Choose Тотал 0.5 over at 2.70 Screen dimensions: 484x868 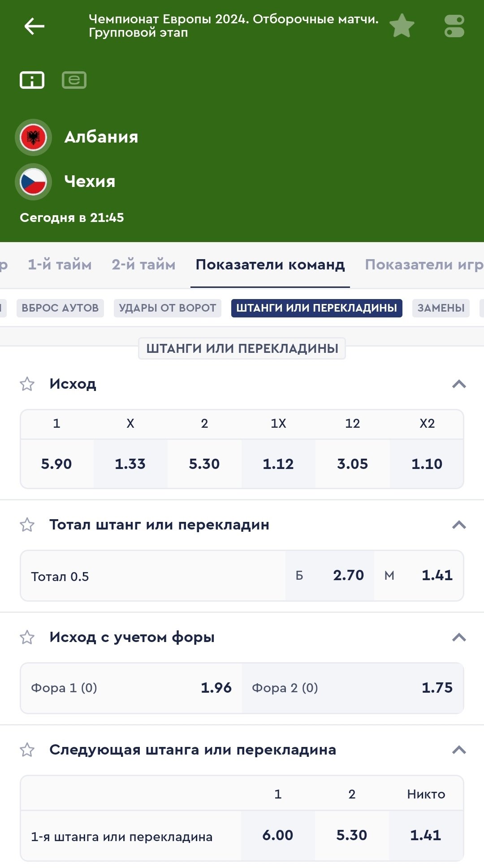pos(330,575)
